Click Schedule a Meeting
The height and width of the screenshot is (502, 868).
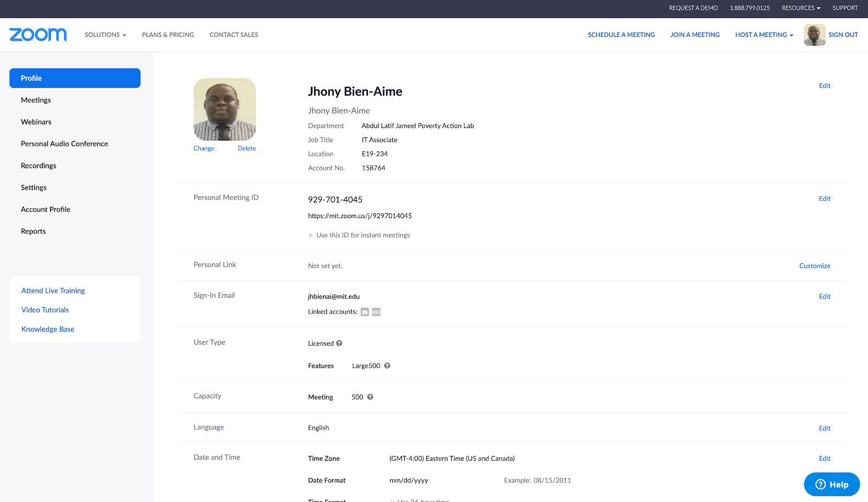point(621,35)
